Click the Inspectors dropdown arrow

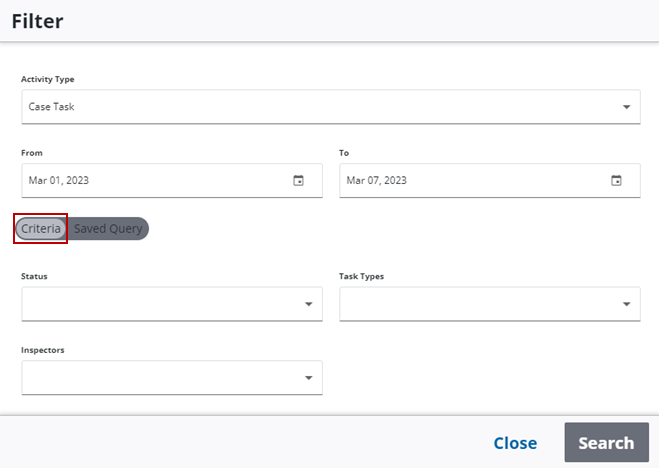308,378
